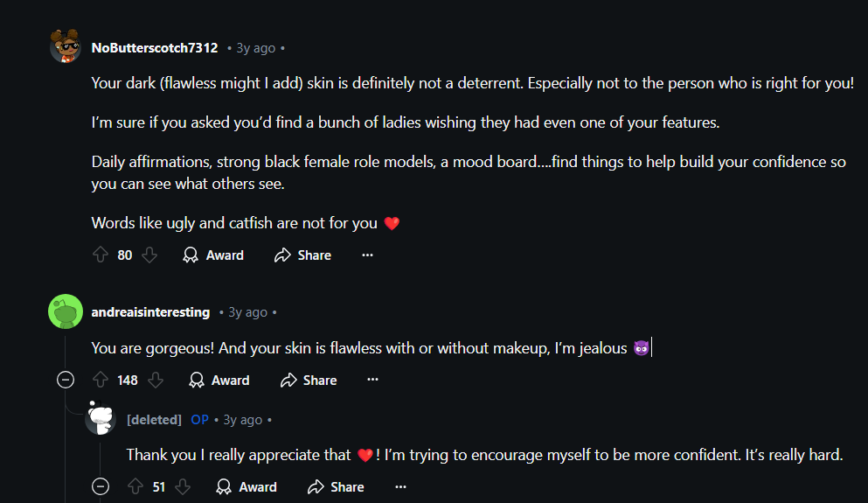The height and width of the screenshot is (503, 868).
Task: Upvote andreaisinteresting's comment
Action: pyautogui.click(x=100, y=381)
